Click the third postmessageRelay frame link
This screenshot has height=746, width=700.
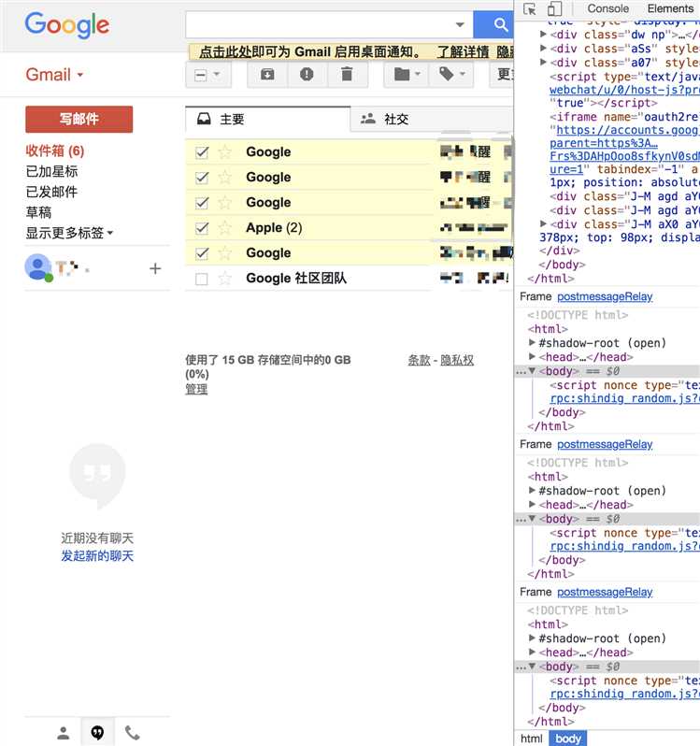pyautogui.click(x=605, y=593)
